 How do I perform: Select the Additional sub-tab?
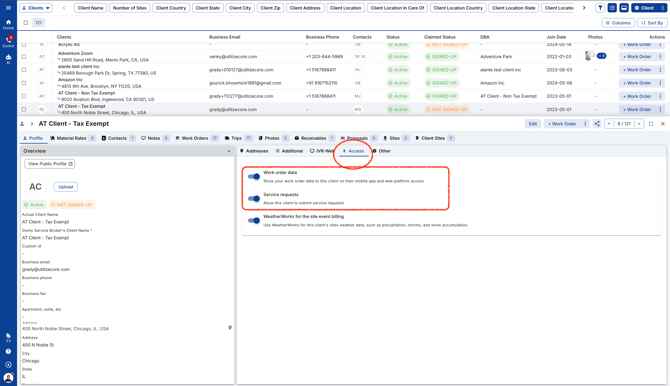289,151
